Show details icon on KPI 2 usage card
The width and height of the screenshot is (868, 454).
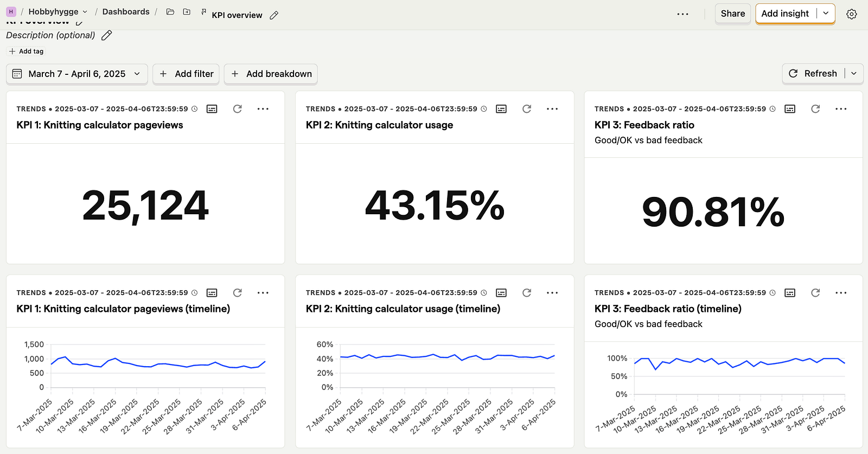tap(501, 109)
